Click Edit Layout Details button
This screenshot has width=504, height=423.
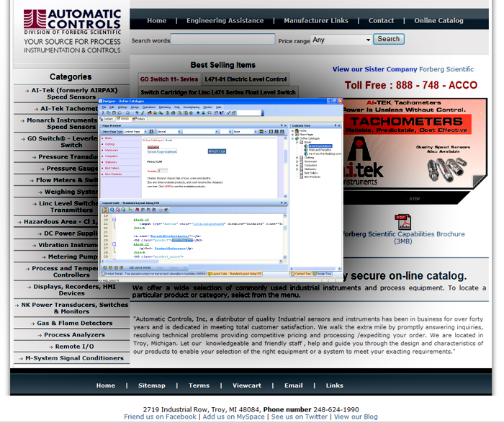coord(140,267)
